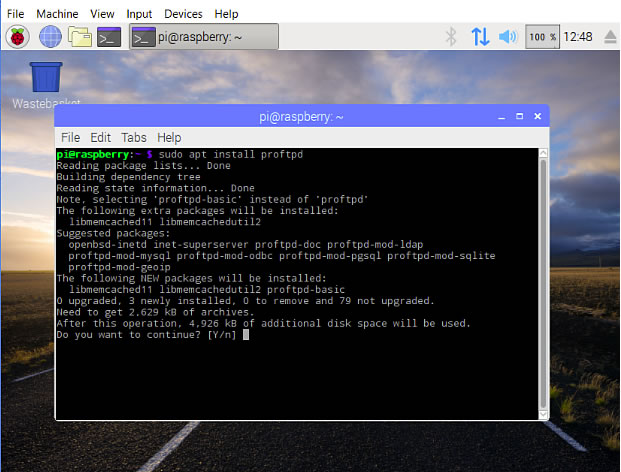Open the File Manager folder icon
The height and width of the screenshot is (472, 621).
click(79, 37)
